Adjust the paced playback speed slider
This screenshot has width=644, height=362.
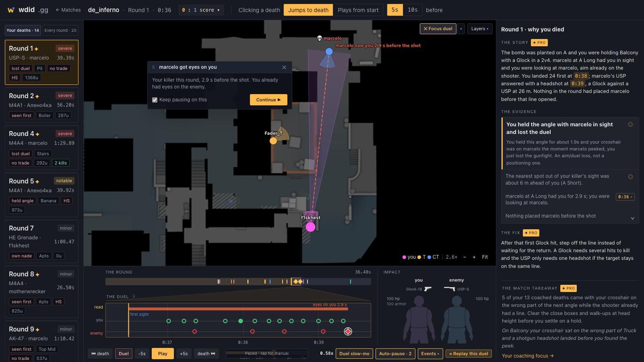point(267,354)
